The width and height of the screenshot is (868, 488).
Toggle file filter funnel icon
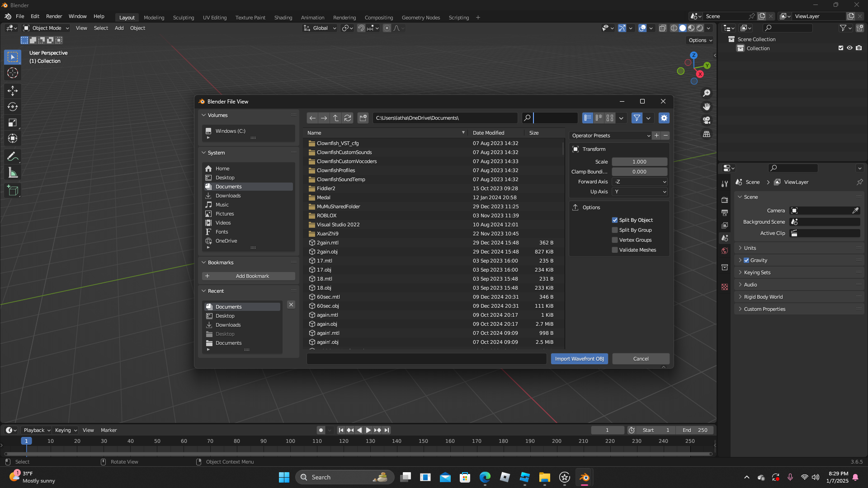pos(637,118)
